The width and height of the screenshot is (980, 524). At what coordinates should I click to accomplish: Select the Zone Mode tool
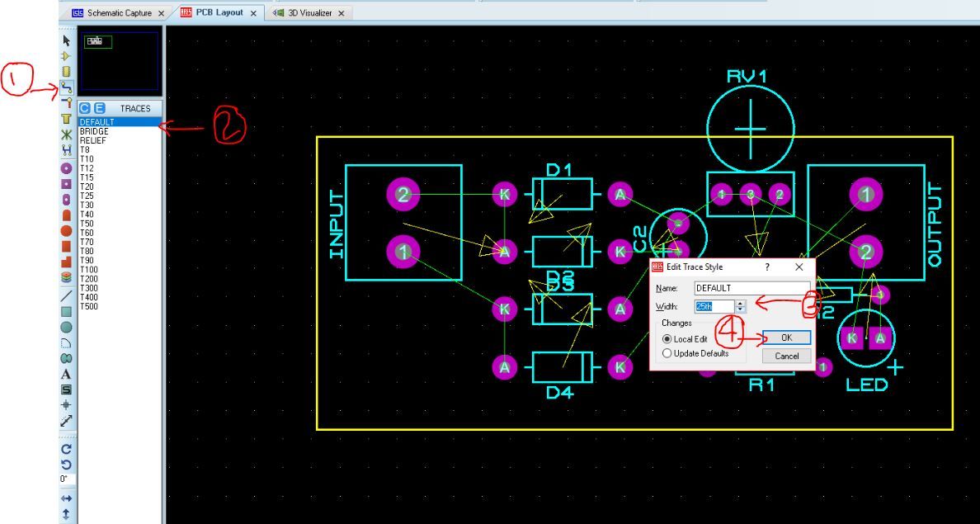(66, 119)
